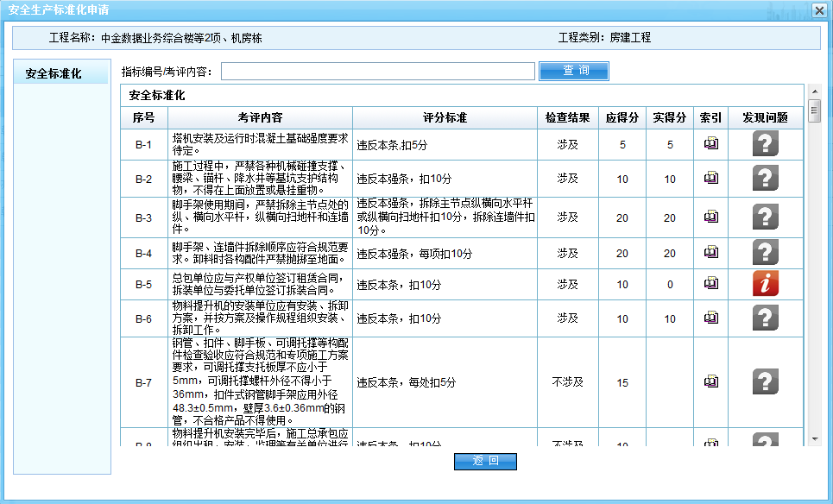
Task: Click the index book icon in row B-3
Action: [710, 217]
